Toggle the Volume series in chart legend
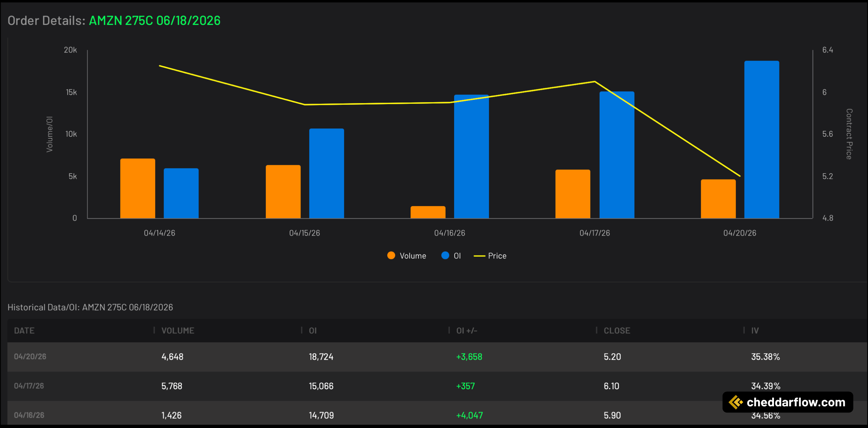This screenshot has height=428, width=868. point(407,256)
